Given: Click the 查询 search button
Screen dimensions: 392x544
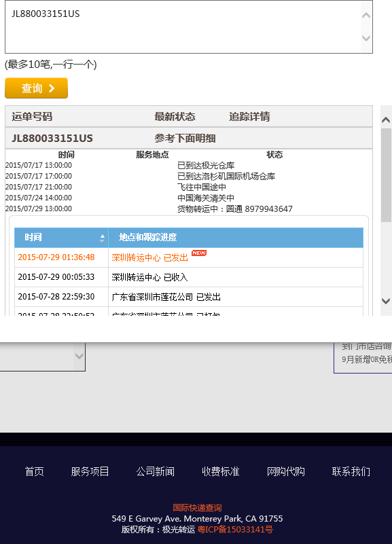Looking at the screenshot, I should point(36,88).
